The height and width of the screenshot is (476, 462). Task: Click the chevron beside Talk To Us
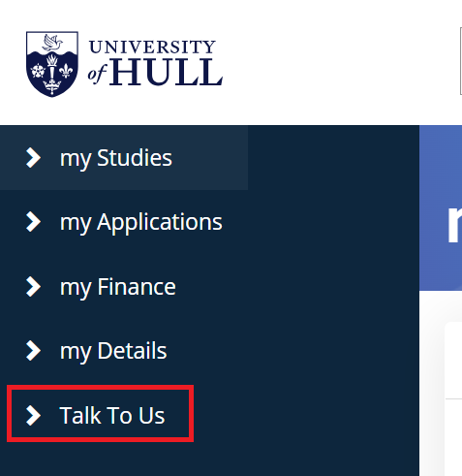[x=33, y=415]
